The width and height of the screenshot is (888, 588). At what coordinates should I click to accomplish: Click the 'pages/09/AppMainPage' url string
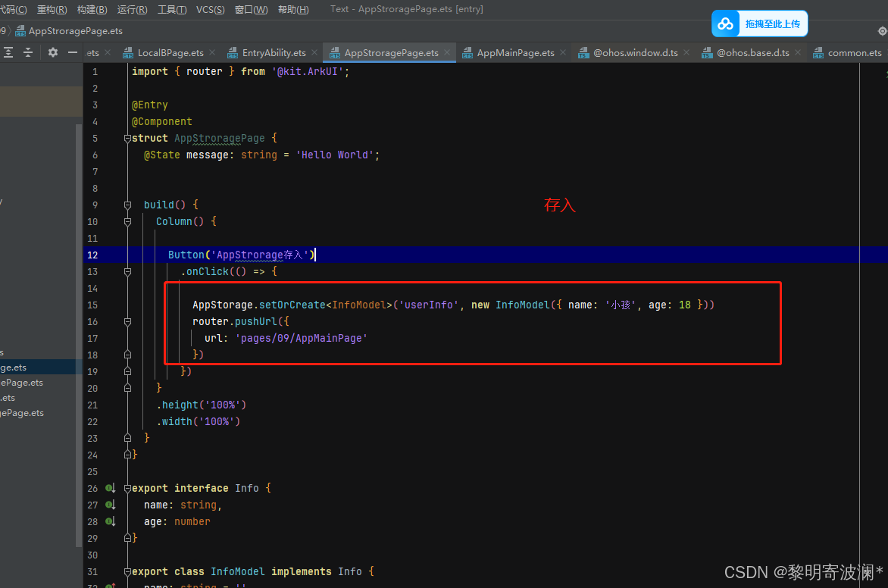[x=302, y=338]
